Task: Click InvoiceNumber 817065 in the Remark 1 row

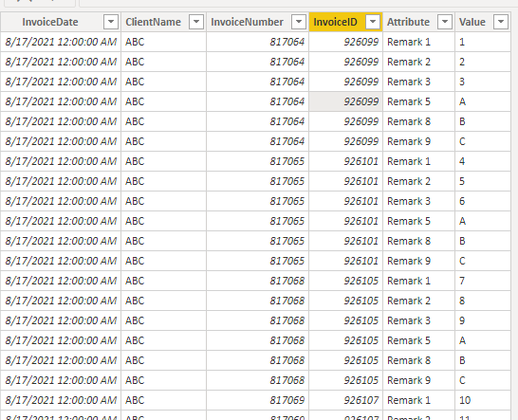Action: click(258, 161)
